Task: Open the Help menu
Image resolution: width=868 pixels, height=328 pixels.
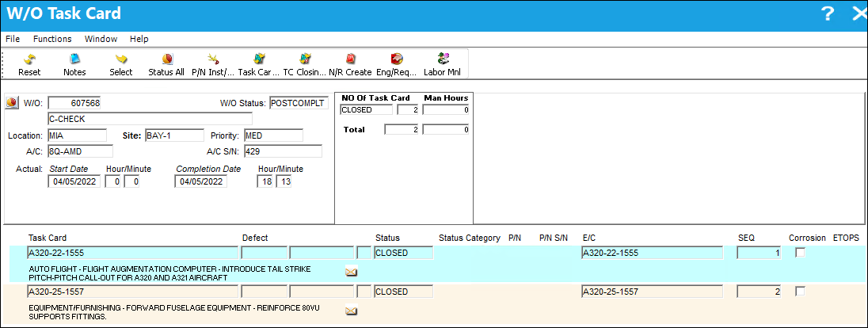Action: (139, 39)
